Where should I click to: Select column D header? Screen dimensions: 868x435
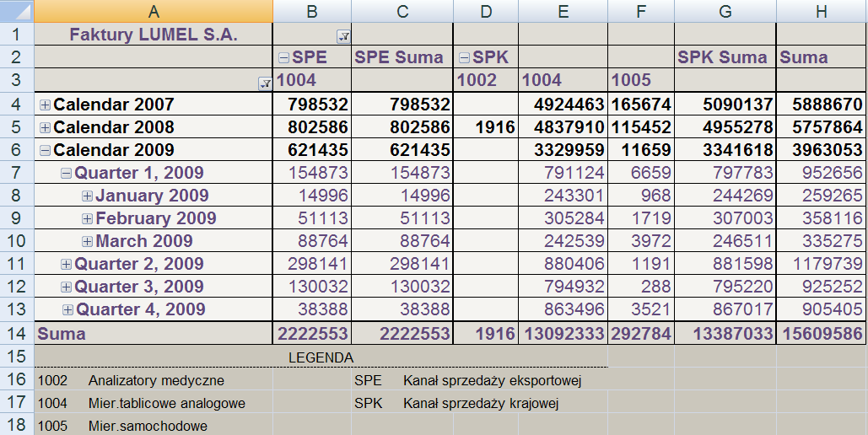pos(486,11)
